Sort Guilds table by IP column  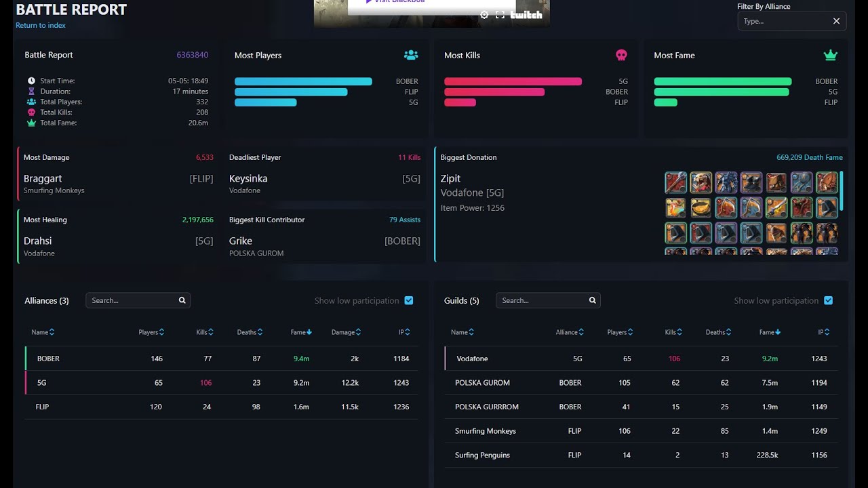pyautogui.click(x=824, y=332)
